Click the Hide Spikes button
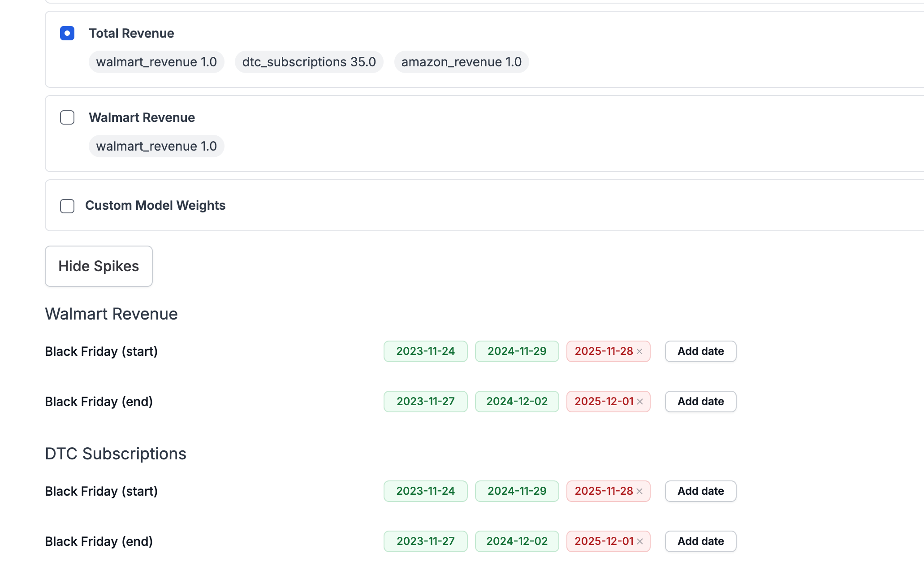The height and width of the screenshot is (562, 924). click(99, 266)
